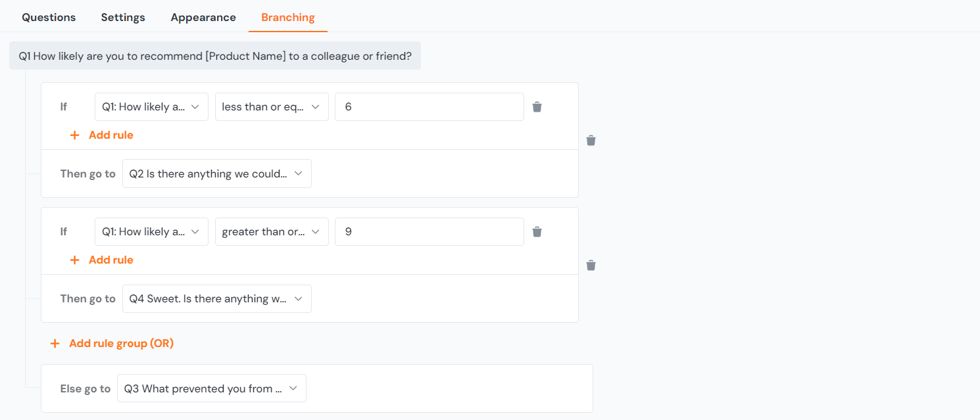Click the plus icon next to second Add rule

coord(74,260)
